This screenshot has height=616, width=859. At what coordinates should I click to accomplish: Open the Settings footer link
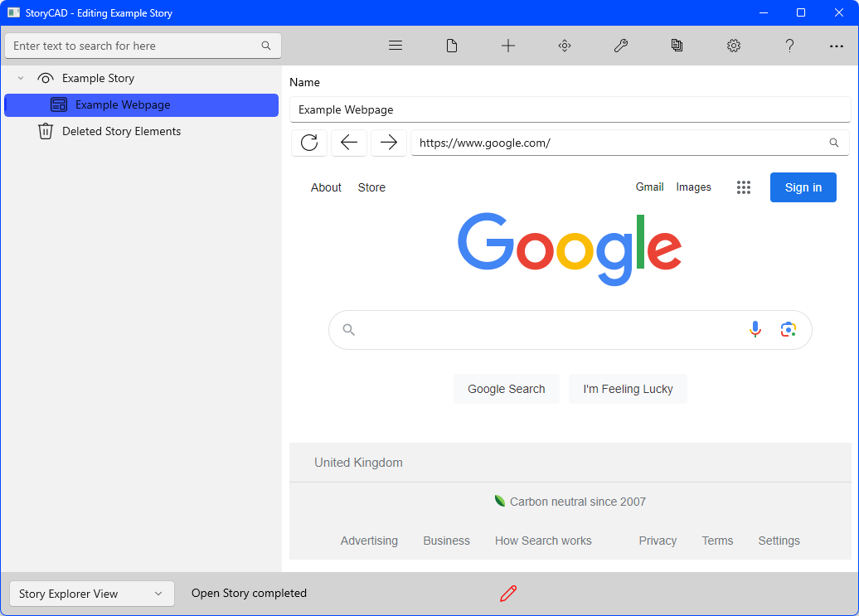[779, 541]
